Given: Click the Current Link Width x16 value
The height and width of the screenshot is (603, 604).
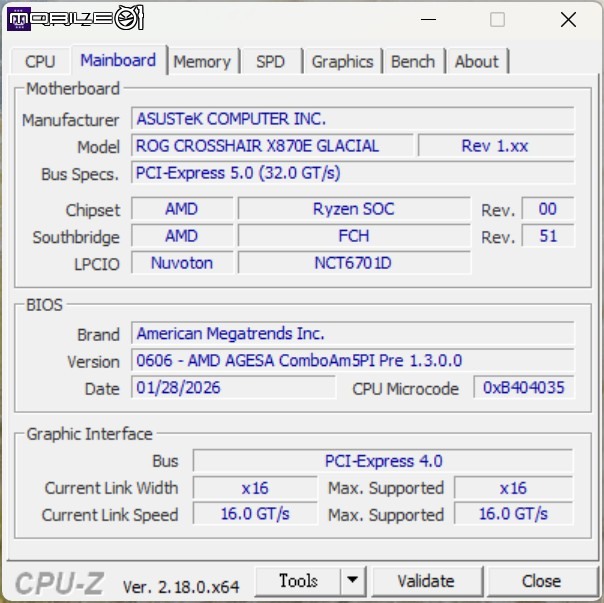Looking at the screenshot, I should 255,488.
